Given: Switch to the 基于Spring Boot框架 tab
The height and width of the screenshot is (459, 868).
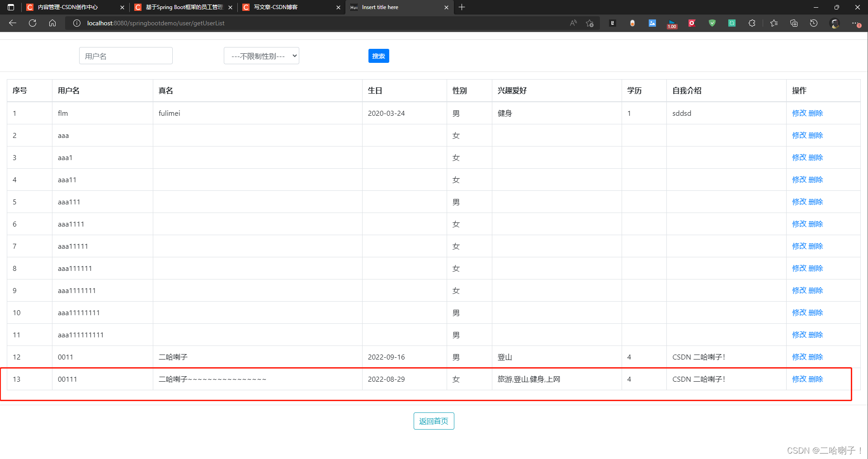Looking at the screenshot, I should point(184,7).
